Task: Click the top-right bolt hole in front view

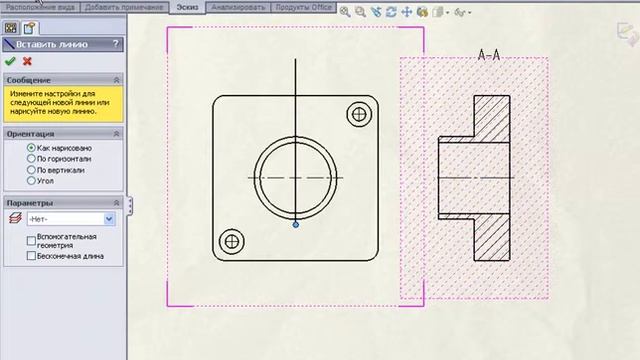Action: [x=359, y=114]
